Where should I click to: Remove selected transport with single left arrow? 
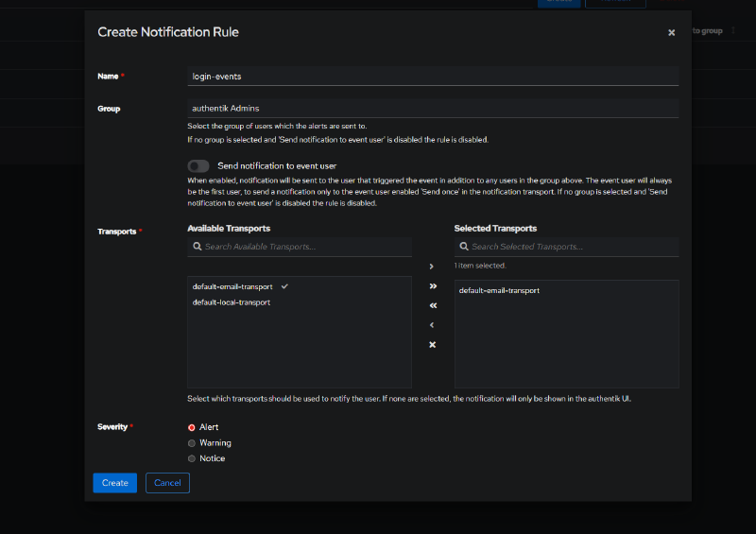[432, 325]
